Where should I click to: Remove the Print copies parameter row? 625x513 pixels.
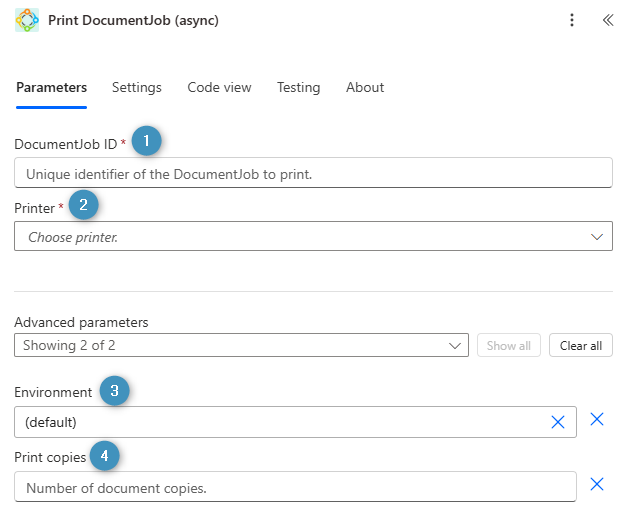pyautogui.click(x=597, y=485)
